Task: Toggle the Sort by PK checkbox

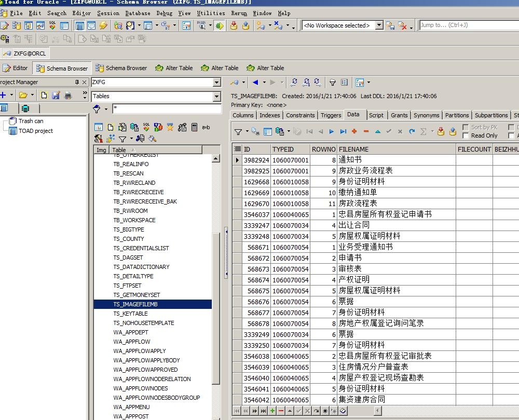Action: [466, 127]
